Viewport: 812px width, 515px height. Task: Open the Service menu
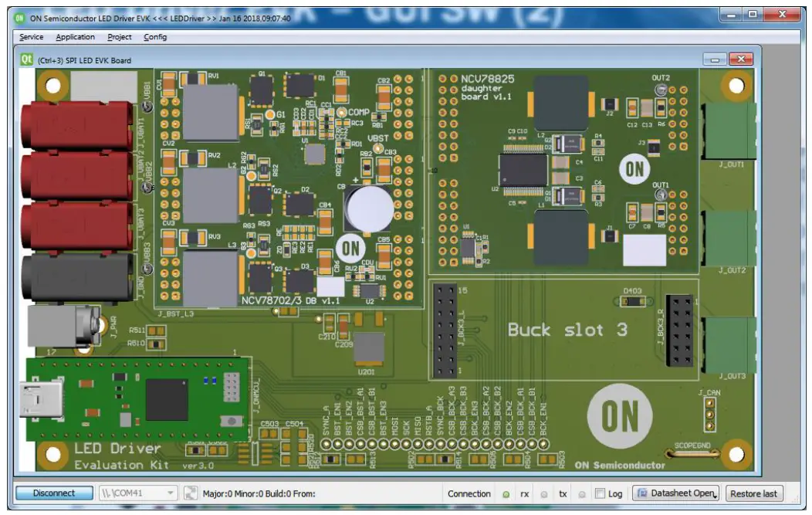click(32, 36)
